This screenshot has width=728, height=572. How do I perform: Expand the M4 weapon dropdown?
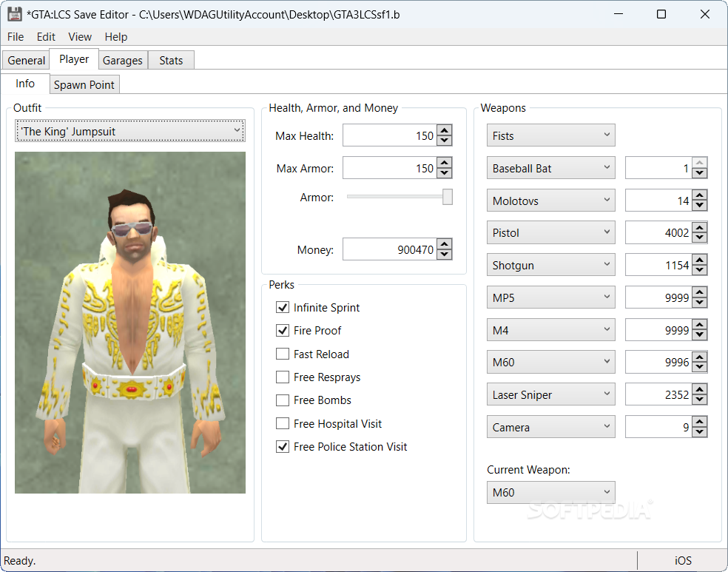coord(550,330)
